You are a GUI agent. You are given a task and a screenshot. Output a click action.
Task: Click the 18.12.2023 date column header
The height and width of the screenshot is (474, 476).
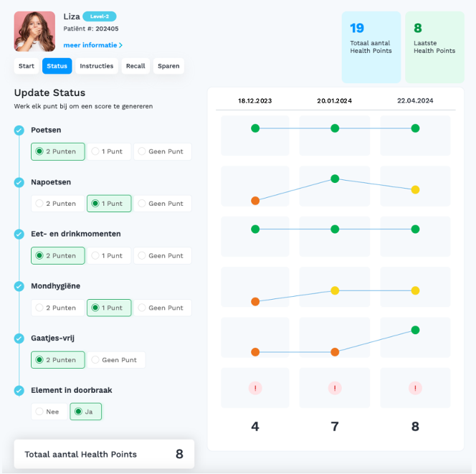[255, 101]
